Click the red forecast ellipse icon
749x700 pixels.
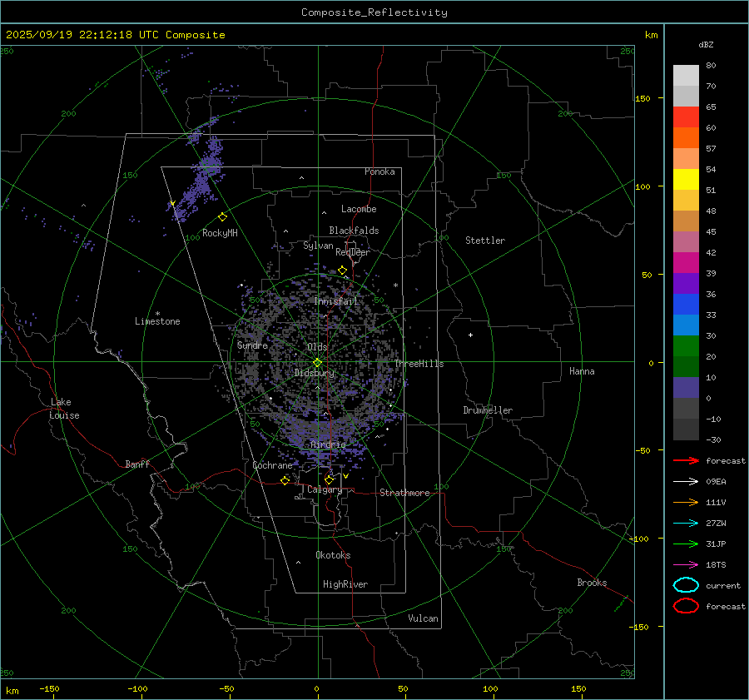pyautogui.click(x=686, y=606)
